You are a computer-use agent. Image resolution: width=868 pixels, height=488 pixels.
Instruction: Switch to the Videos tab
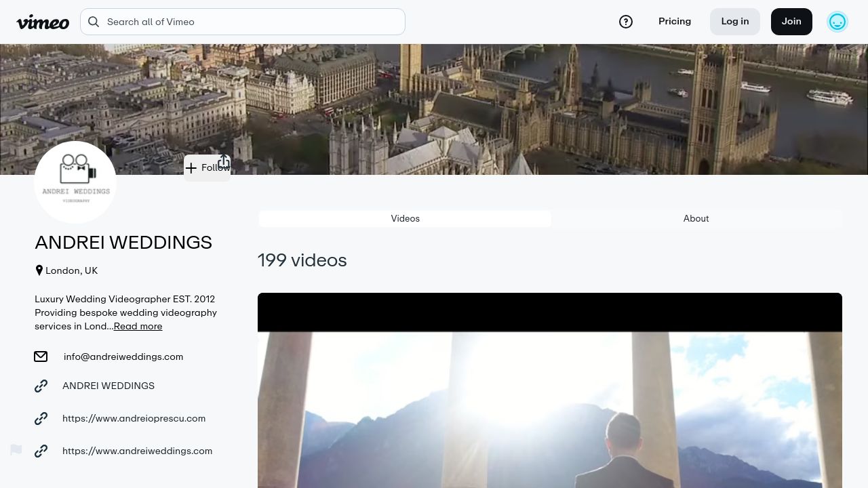pos(405,218)
